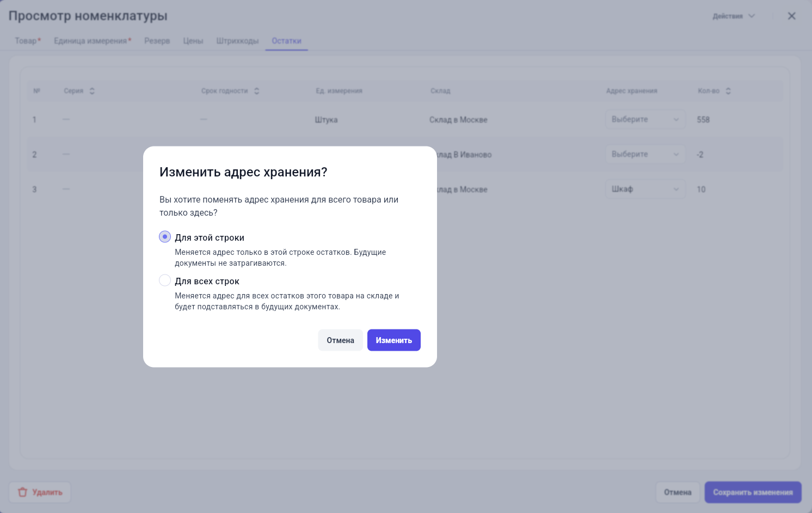The width and height of the screenshot is (812, 513).
Task: Click the 'Сохранить изменения' button
Action: point(753,492)
